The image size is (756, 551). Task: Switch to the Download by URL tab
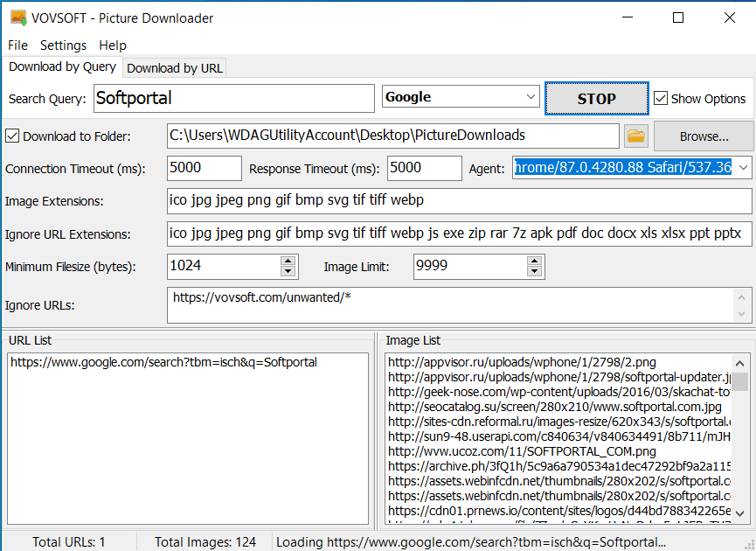coord(175,68)
